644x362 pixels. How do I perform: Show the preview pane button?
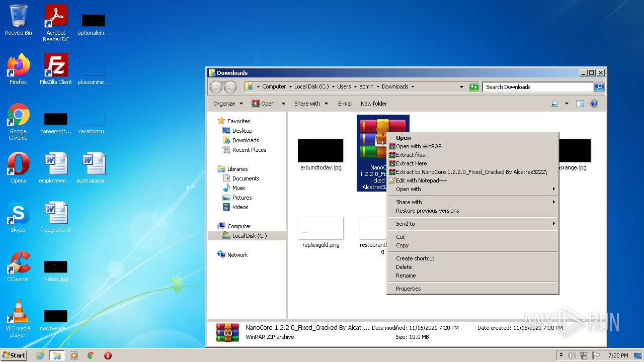click(580, 104)
